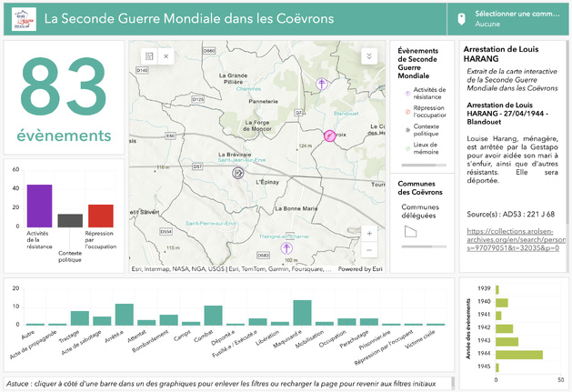Click the Arrêté·e bar in chart
The height and width of the screenshot is (392, 572).
coord(125,314)
